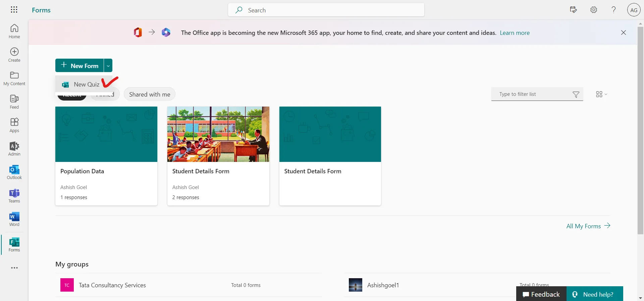Launch Teams from the sidebar
Image resolution: width=644 pixels, height=301 pixels.
14,196
